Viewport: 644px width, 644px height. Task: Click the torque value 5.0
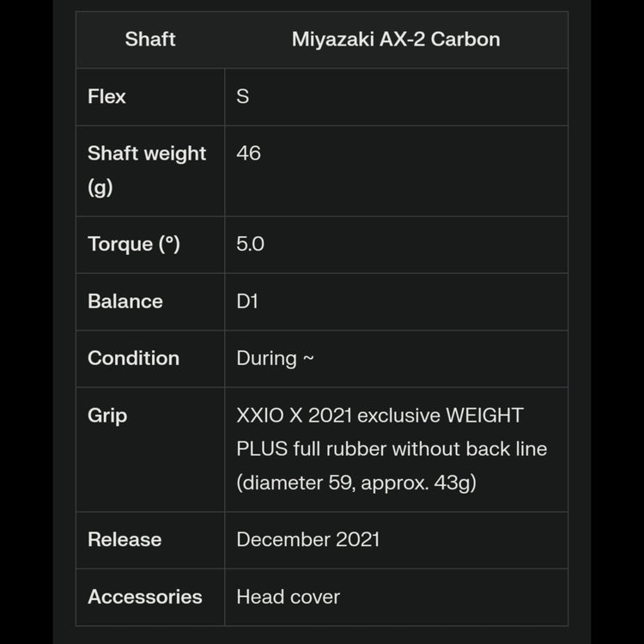tap(250, 244)
